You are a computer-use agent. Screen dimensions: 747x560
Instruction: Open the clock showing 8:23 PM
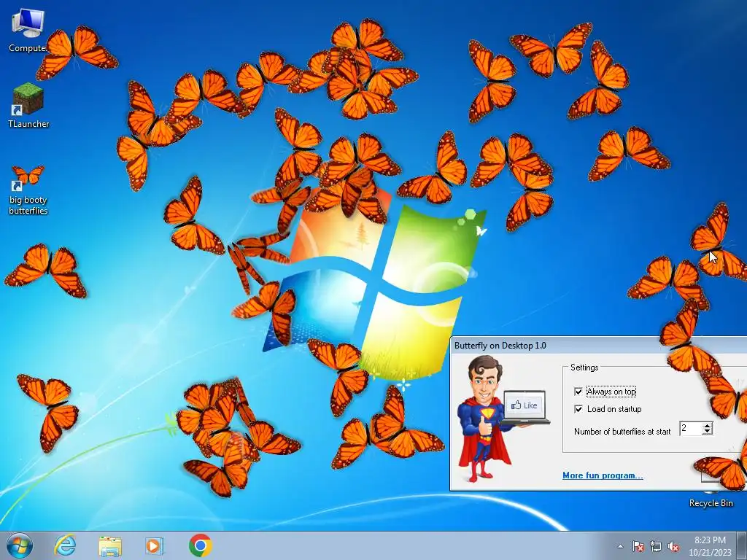710,546
